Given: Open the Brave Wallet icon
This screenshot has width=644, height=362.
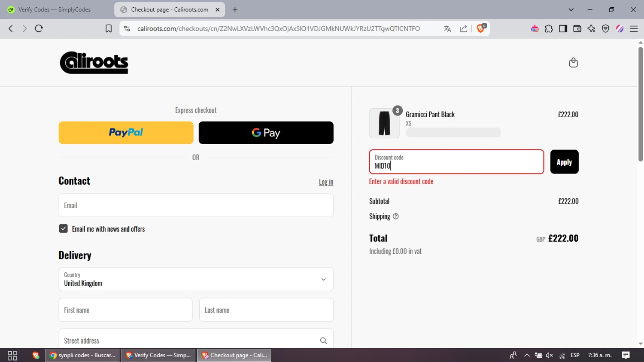Looking at the screenshot, I should [577, 29].
